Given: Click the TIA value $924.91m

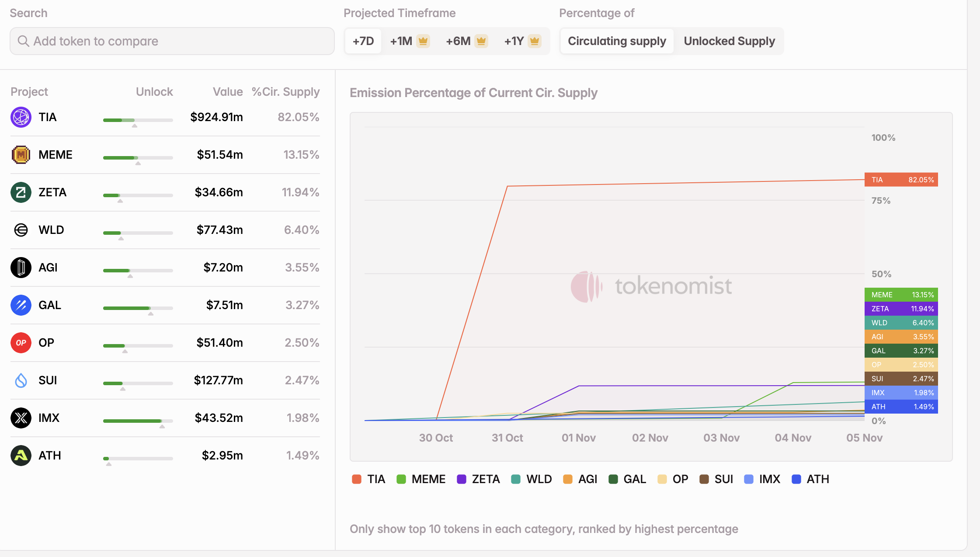Looking at the screenshot, I should tap(216, 117).
